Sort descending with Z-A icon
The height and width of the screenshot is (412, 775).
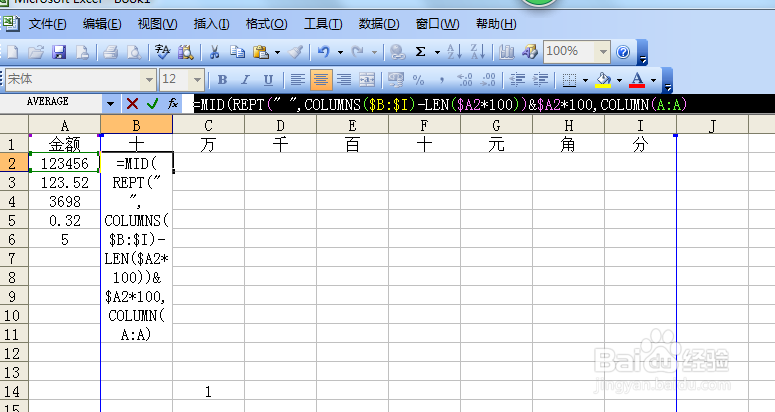coord(477,52)
